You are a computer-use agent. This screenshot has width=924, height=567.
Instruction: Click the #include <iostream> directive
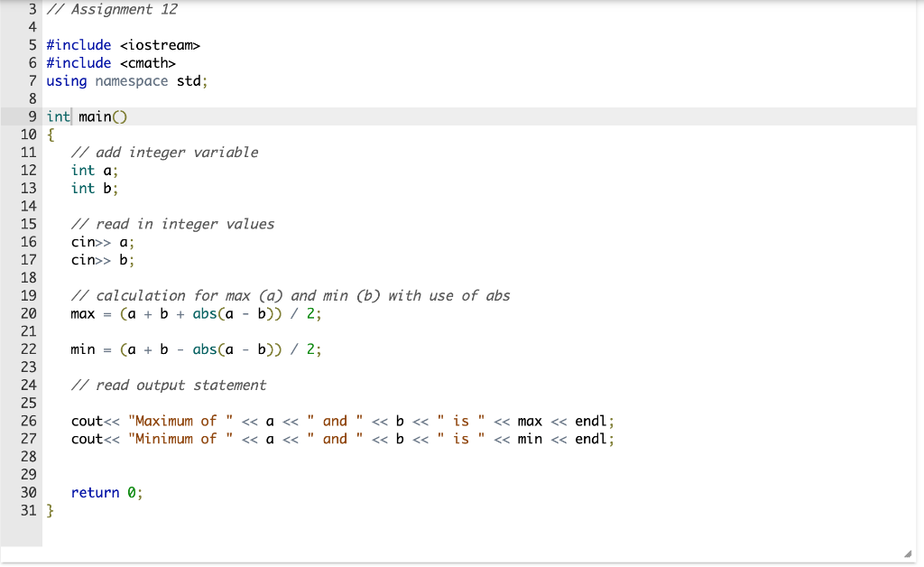click(123, 44)
